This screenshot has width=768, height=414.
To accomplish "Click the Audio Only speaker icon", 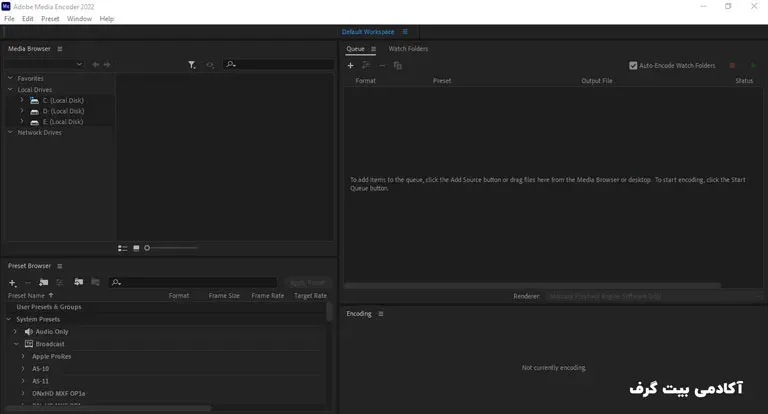I will click(x=29, y=332).
